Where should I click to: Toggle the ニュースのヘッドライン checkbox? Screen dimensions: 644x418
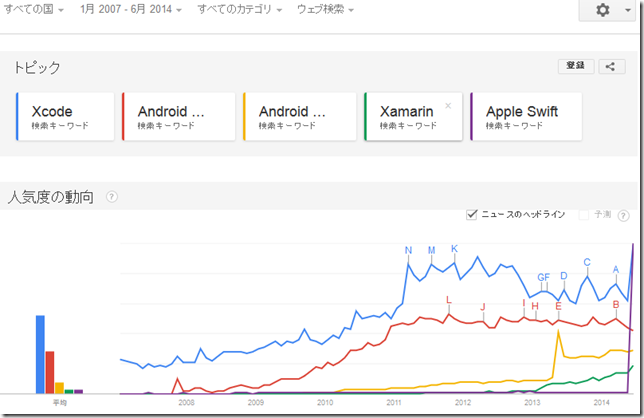point(472,214)
